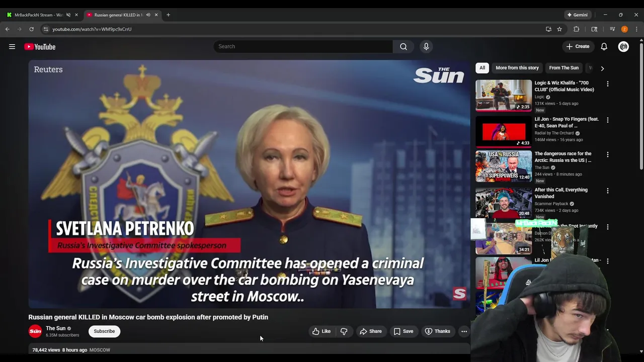Save the video to a playlist
Image resolution: width=644 pixels, height=362 pixels.
pos(404,331)
